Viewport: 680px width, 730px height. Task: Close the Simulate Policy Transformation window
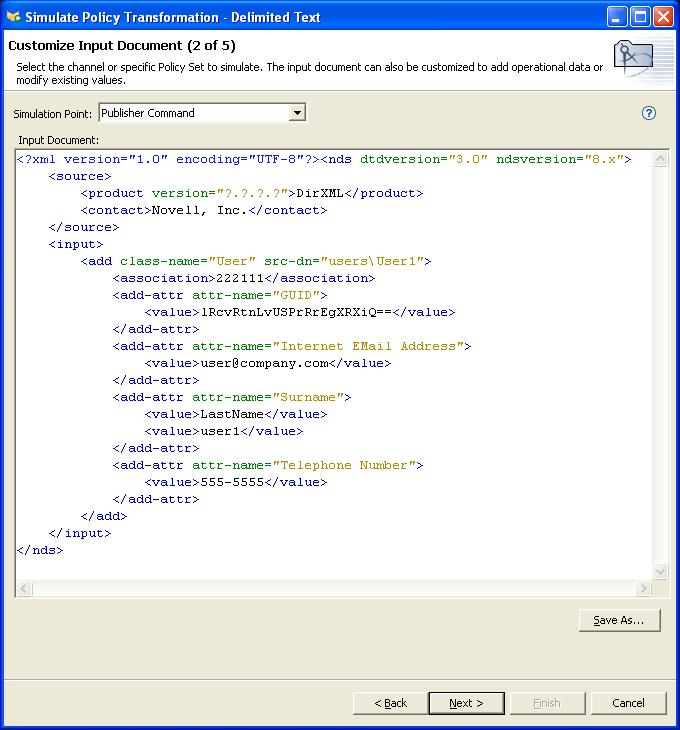click(663, 17)
